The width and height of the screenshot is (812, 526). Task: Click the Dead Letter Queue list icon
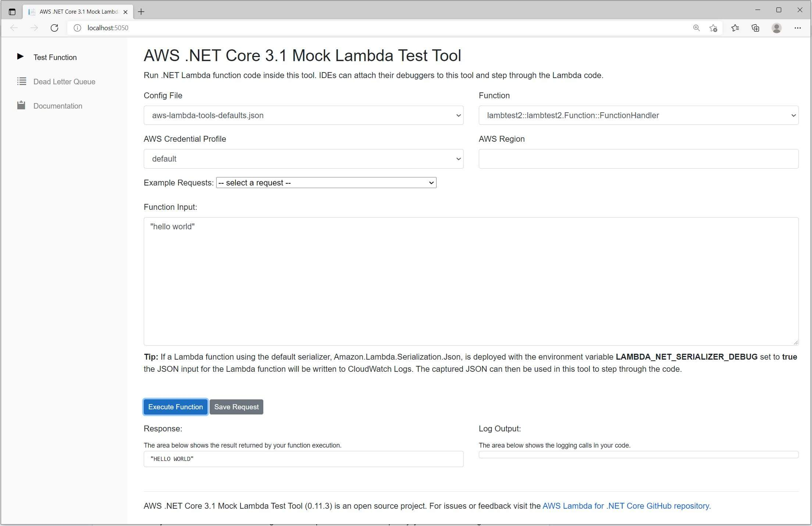pos(22,81)
